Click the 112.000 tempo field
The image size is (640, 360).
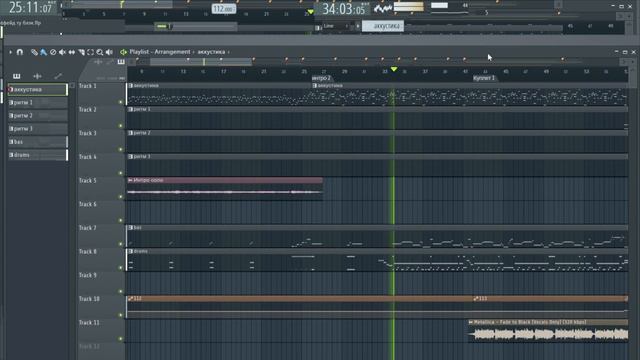223,9
